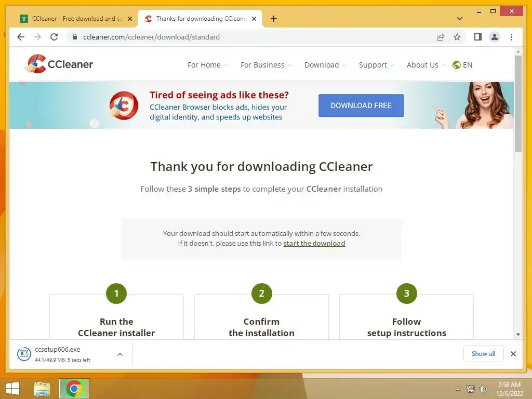Viewport: 532px width, 399px height.
Task: Reload the page with the refresh icon
Action: pyautogui.click(x=54, y=37)
